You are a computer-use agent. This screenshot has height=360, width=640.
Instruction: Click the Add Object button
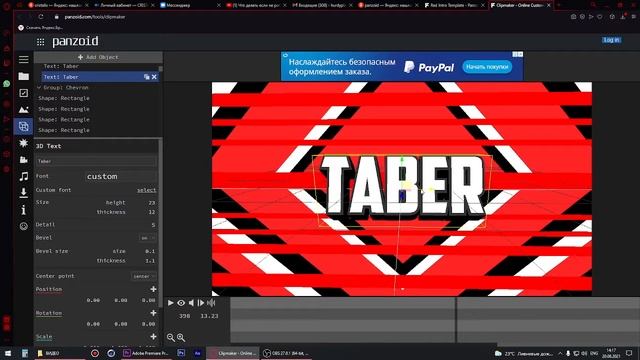(x=98, y=57)
